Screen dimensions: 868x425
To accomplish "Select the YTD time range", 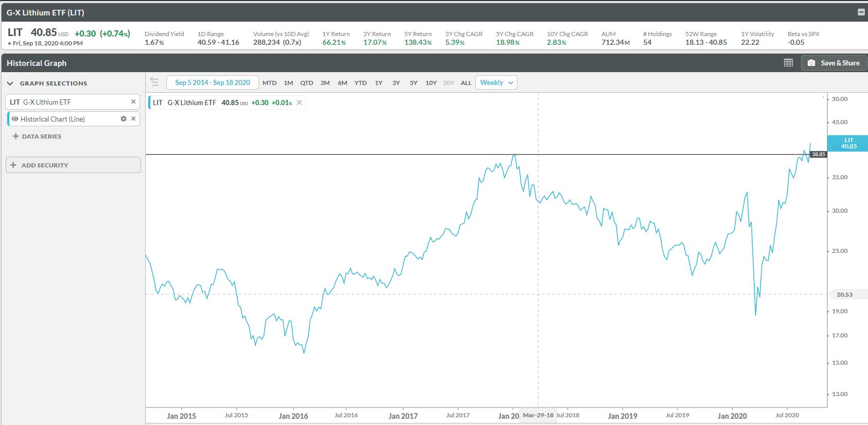I will tap(360, 83).
